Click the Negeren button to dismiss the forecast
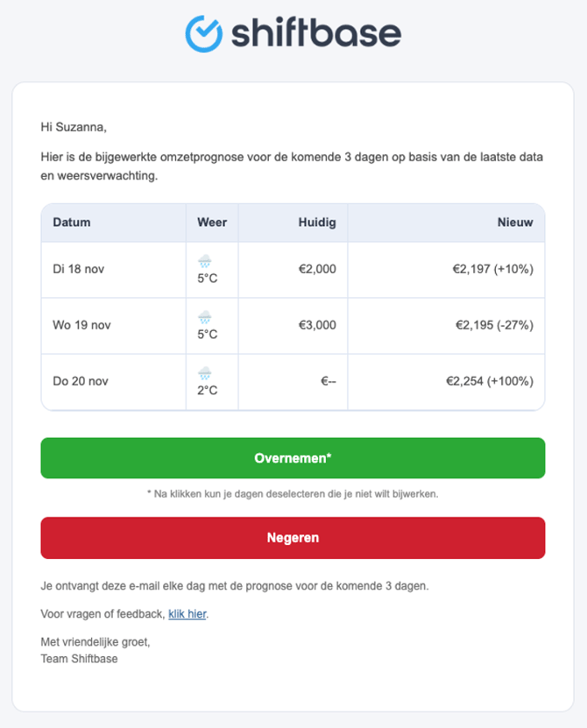The image size is (587, 728). pyautogui.click(x=293, y=537)
